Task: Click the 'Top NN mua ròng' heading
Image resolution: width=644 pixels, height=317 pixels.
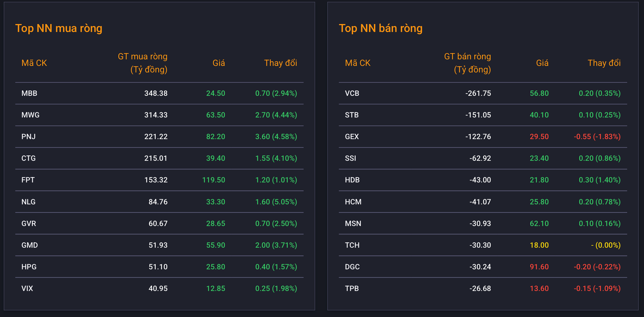Action: [59, 28]
